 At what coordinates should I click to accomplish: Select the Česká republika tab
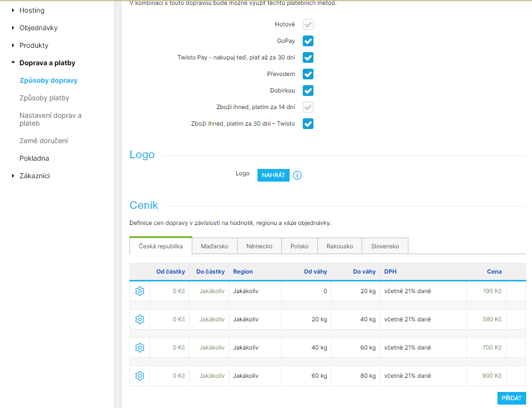point(161,246)
